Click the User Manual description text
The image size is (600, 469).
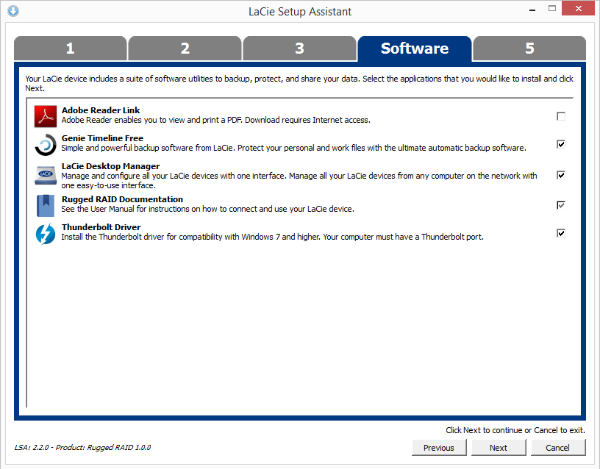pos(208,209)
